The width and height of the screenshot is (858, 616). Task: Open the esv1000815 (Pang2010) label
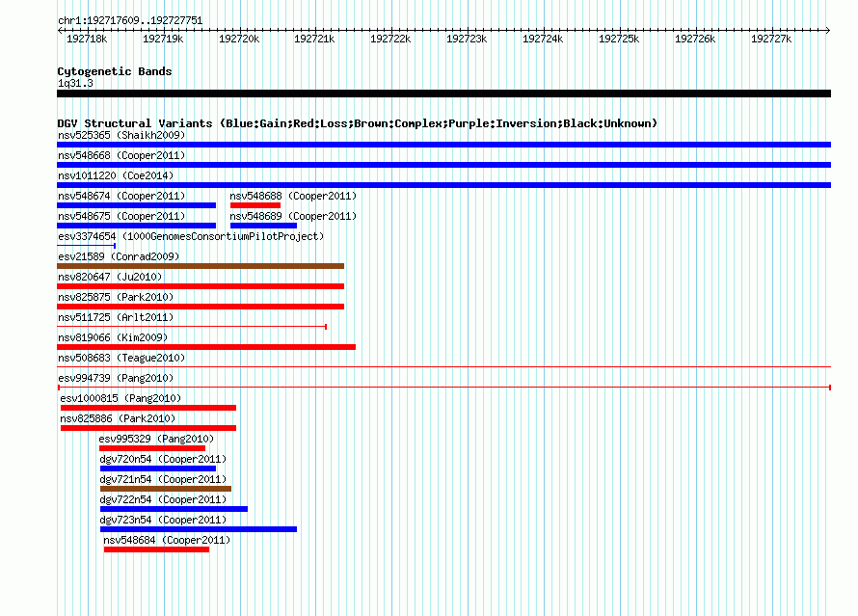pos(121,398)
